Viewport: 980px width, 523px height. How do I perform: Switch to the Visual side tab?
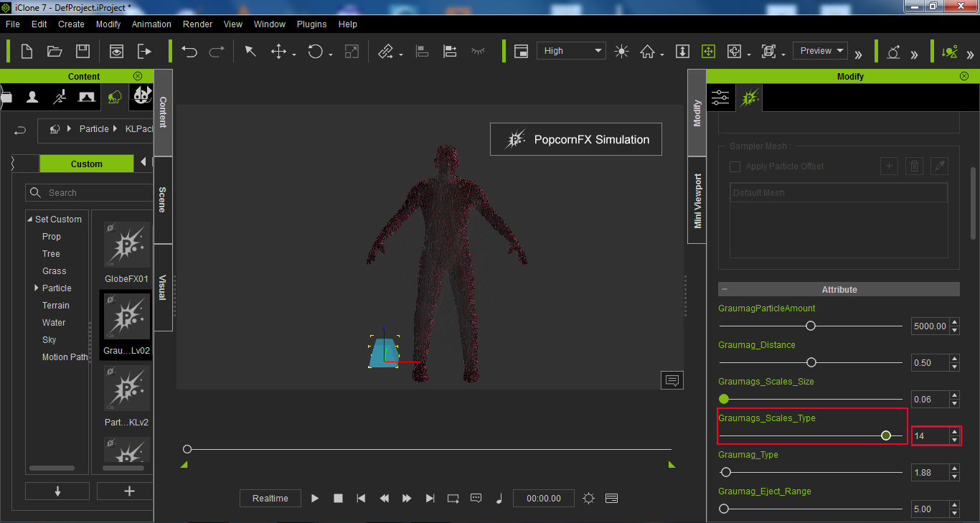pos(163,288)
